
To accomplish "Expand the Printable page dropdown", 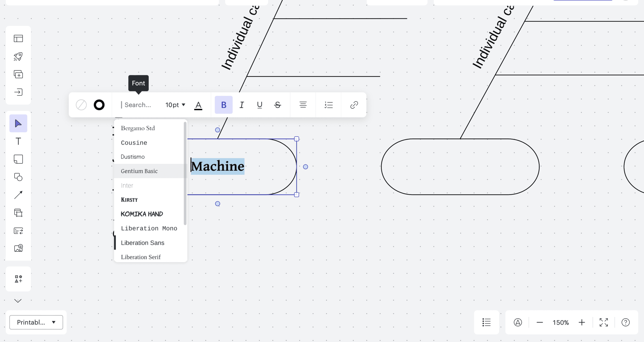I will click(x=36, y=322).
